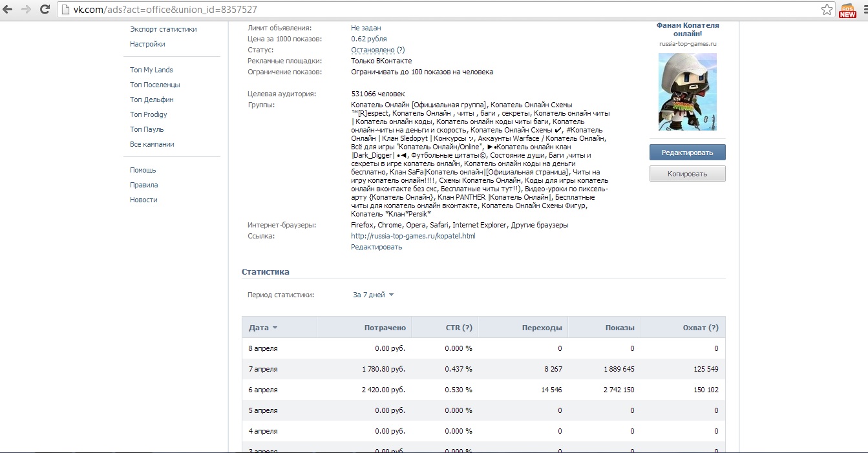Image resolution: width=868 pixels, height=453 pixels.
Task: Open the red NEW extension icon
Action: point(847,10)
